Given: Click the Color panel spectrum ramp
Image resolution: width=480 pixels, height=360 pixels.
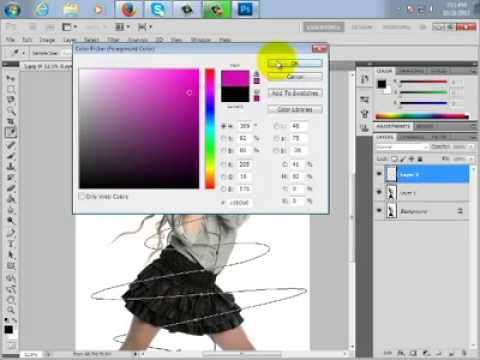Looking at the screenshot, I should [422, 116].
